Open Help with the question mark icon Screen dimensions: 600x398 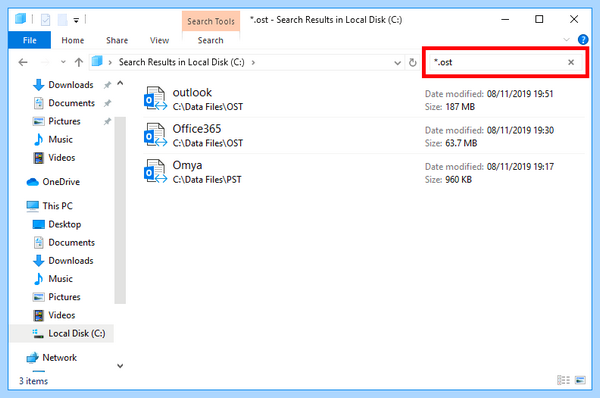[583, 39]
